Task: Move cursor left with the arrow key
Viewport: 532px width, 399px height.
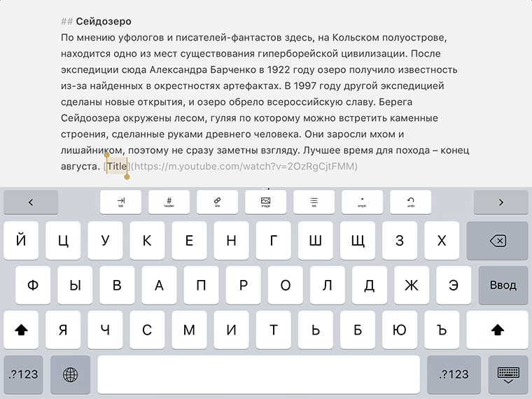Action: pos(31,202)
